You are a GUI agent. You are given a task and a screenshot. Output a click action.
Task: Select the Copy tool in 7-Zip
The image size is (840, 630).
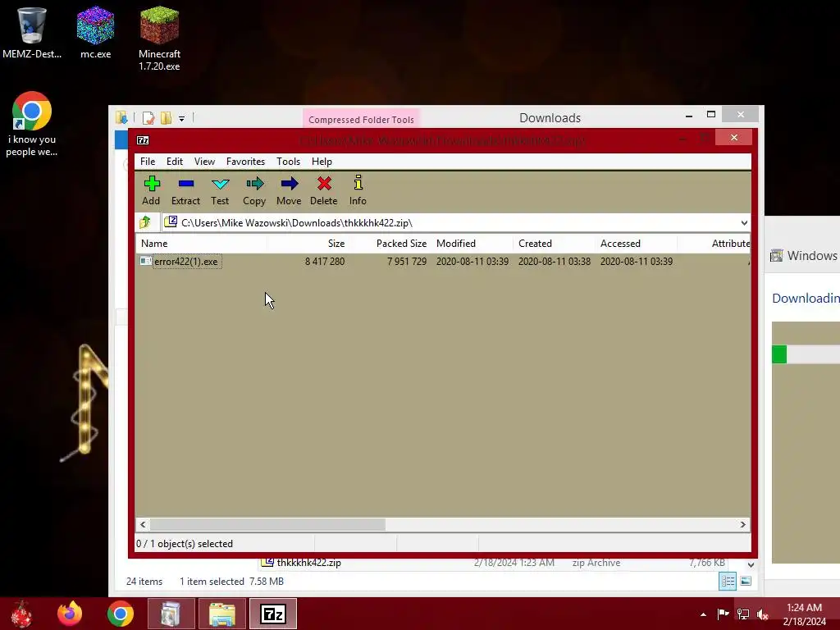coord(254,190)
